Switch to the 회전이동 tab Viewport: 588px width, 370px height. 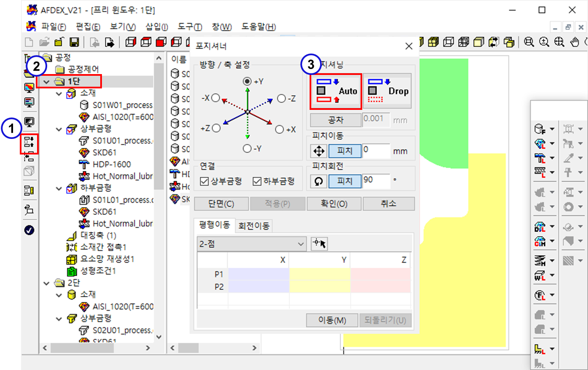[254, 226]
